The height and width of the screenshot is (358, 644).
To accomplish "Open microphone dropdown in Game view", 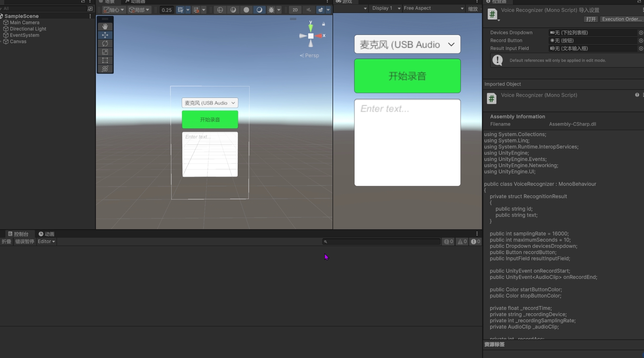I will pos(407,45).
